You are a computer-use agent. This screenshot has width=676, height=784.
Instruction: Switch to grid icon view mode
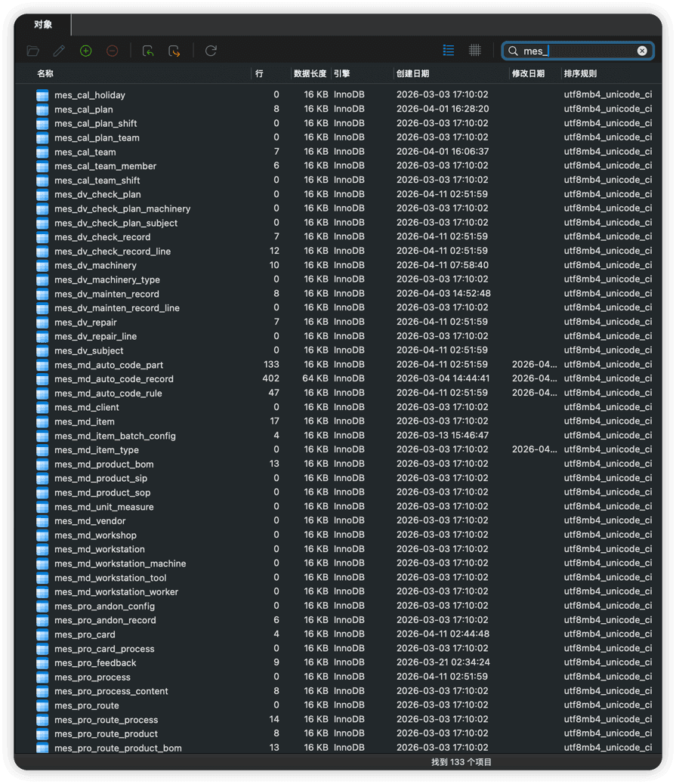[x=475, y=51]
